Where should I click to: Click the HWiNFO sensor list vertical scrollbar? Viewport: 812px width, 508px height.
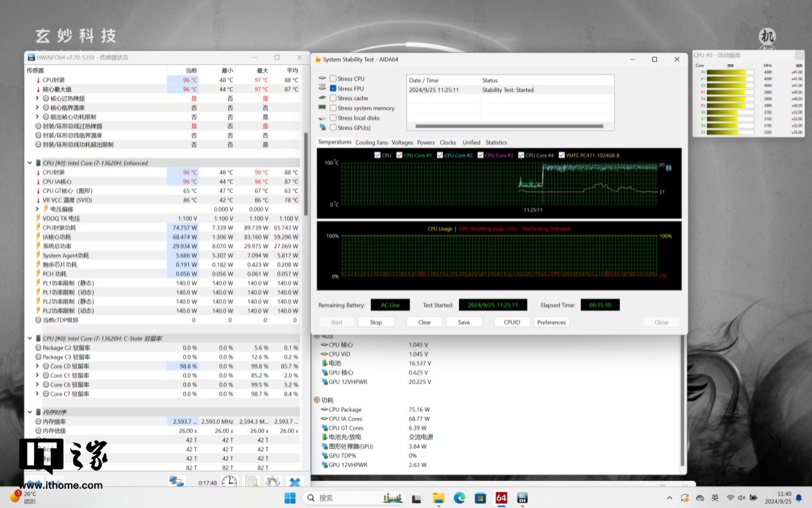(305, 173)
